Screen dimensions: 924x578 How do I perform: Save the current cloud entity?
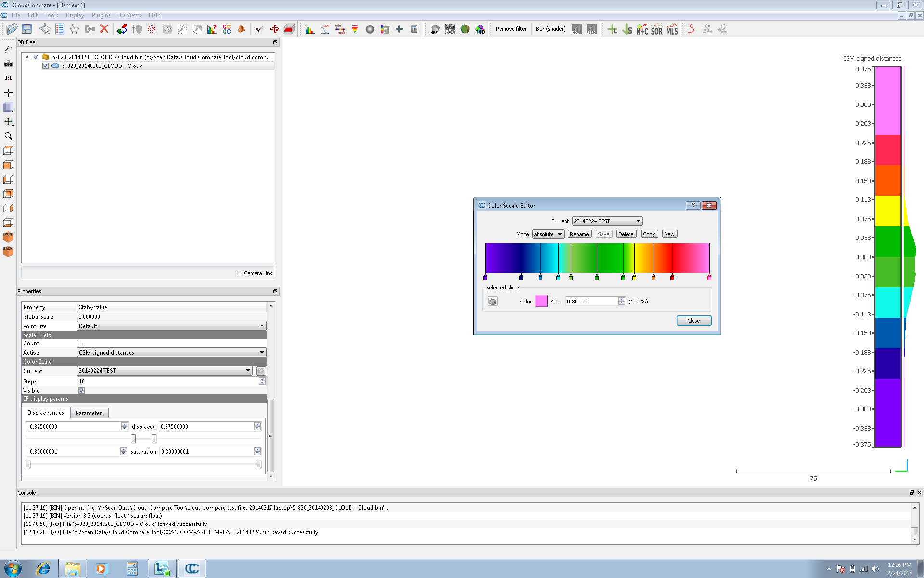[26, 29]
